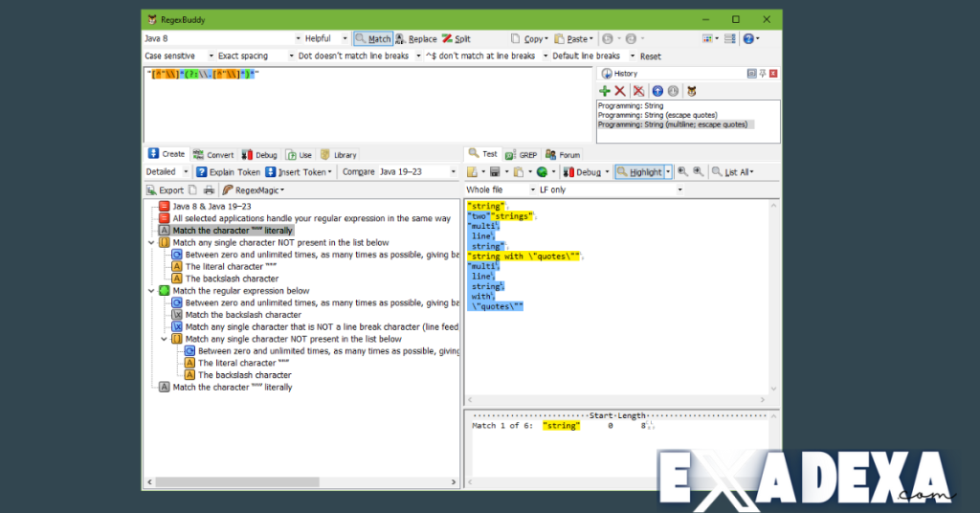Click the blue up-arrow History icon
Image resolution: width=980 pixels, height=513 pixels.
coord(657,91)
